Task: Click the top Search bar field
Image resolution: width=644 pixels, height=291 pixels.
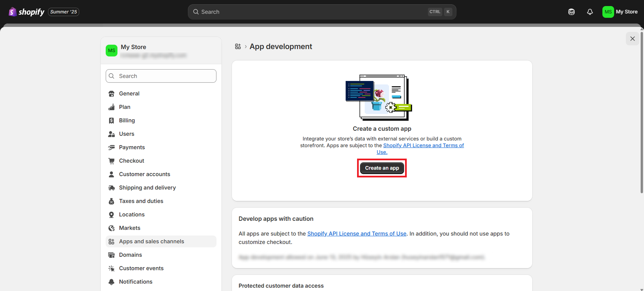Action: [x=322, y=12]
